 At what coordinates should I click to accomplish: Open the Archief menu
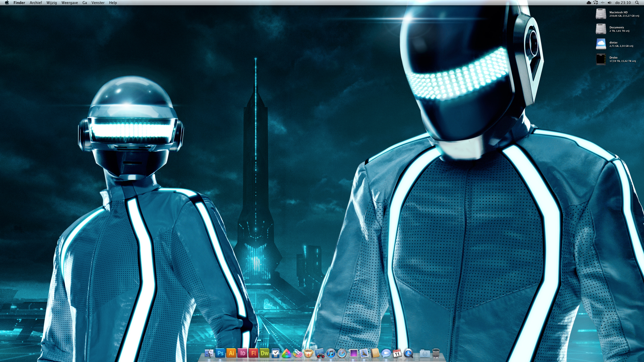[36, 3]
